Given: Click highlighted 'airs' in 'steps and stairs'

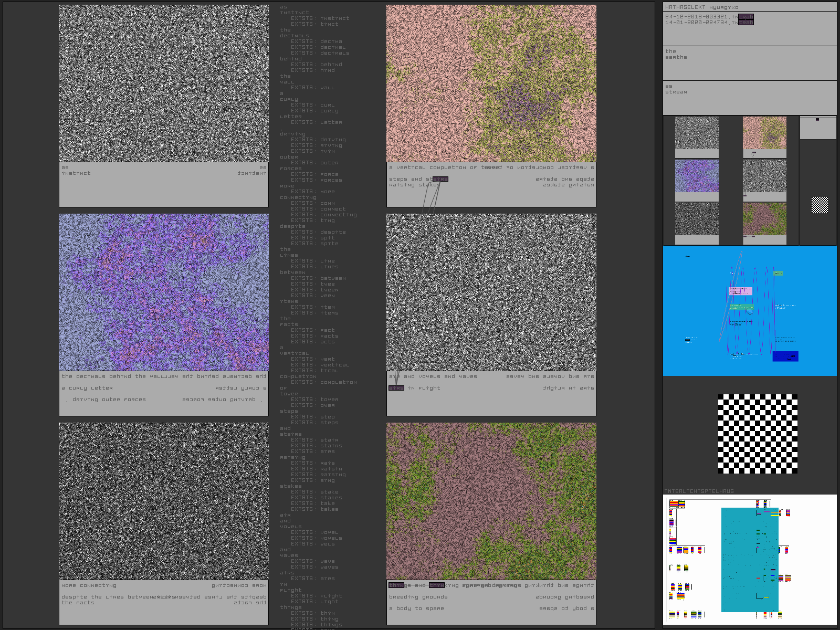Looking at the screenshot, I should (440, 179).
